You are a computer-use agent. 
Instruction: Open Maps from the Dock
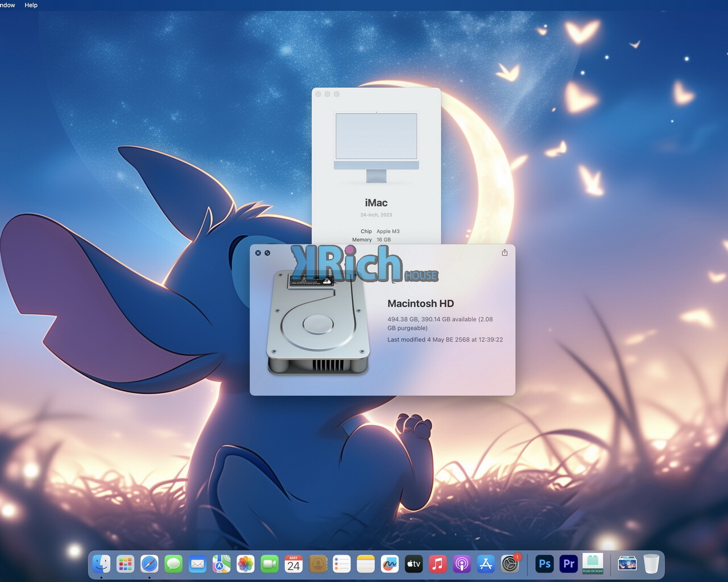pyautogui.click(x=221, y=564)
